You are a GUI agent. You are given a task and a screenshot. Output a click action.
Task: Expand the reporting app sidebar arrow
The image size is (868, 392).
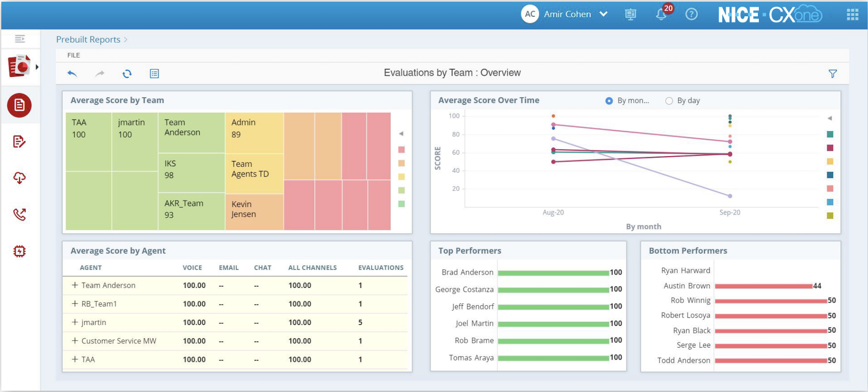(x=37, y=67)
